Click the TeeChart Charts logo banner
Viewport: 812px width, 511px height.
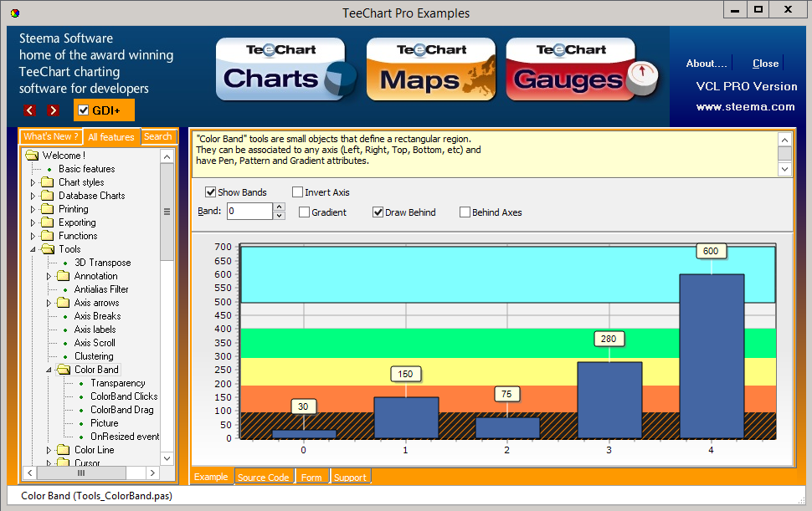pyautogui.click(x=285, y=69)
